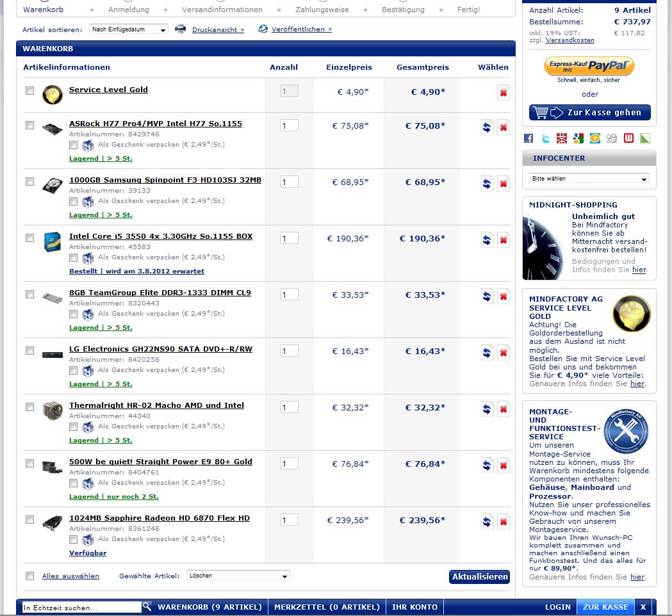Click the quantity field for Intel Core i5 3550

pyautogui.click(x=290, y=238)
